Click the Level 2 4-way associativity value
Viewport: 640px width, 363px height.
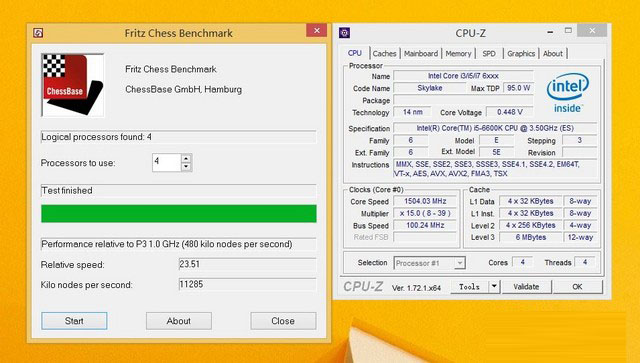pyautogui.click(x=580, y=225)
